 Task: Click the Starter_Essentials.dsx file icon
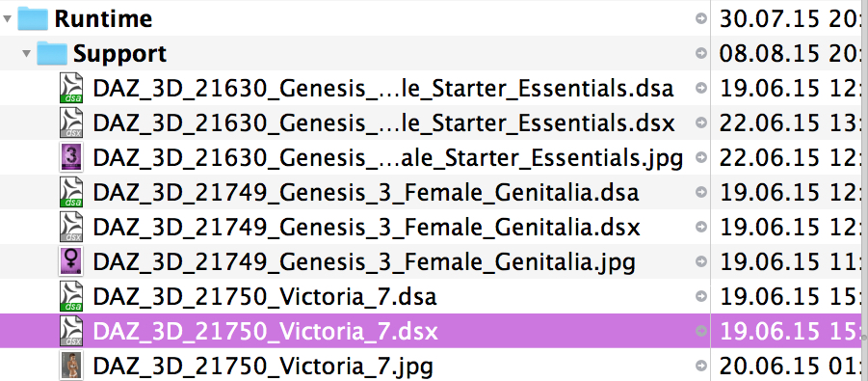pyautogui.click(x=71, y=122)
